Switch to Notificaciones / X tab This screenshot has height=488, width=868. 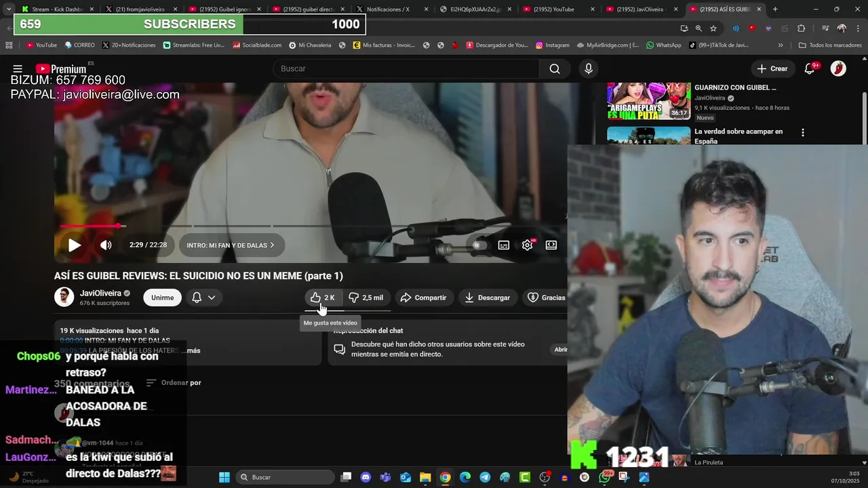pos(392,9)
